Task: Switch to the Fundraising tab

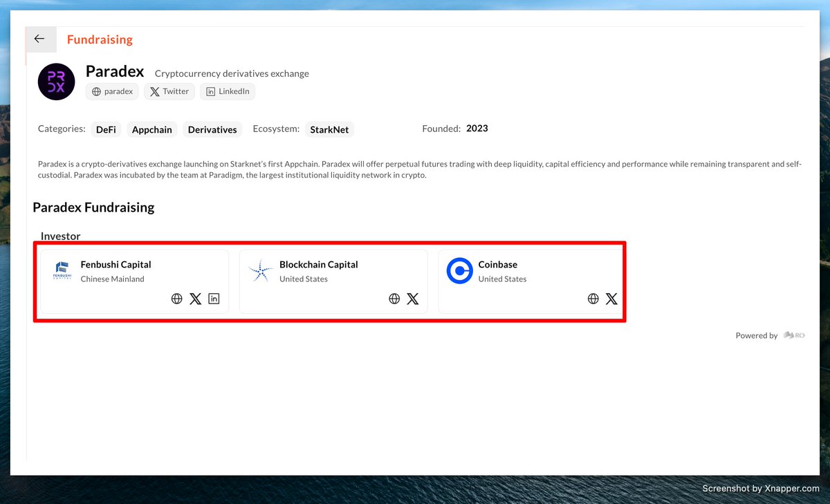Action: (100, 39)
